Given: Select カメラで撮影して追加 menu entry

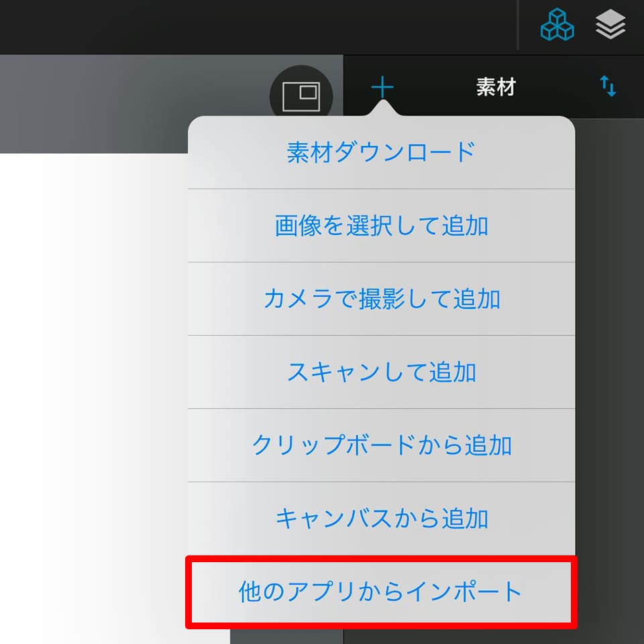Looking at the screenshot, I should pyautogui.click(x=381, y=299).
